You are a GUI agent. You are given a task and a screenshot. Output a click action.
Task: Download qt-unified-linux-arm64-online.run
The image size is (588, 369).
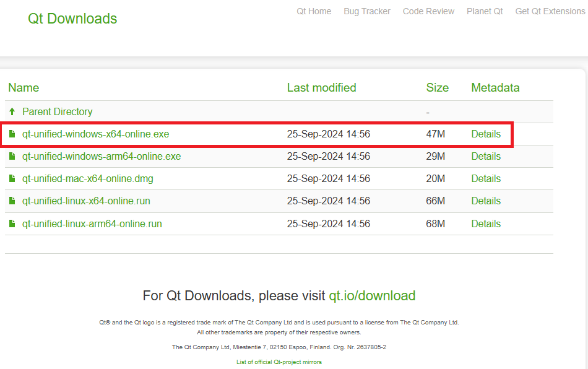[x=92, y=224]
